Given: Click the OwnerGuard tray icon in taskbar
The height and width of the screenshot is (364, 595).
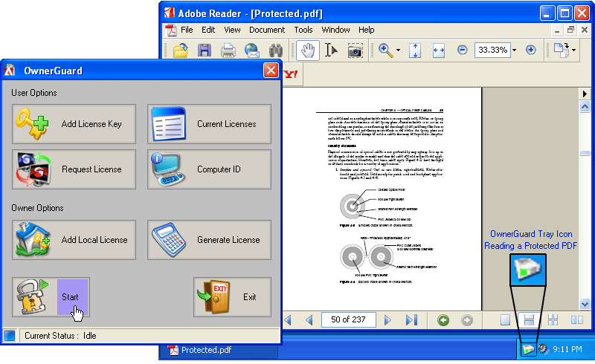Looking at the screenshot, I should pyautogui.click(x=528, y=349).
